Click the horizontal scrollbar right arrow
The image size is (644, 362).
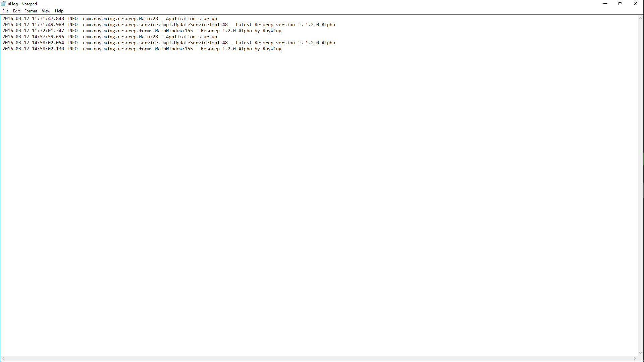pyautogui.click(x=635, y=359)
